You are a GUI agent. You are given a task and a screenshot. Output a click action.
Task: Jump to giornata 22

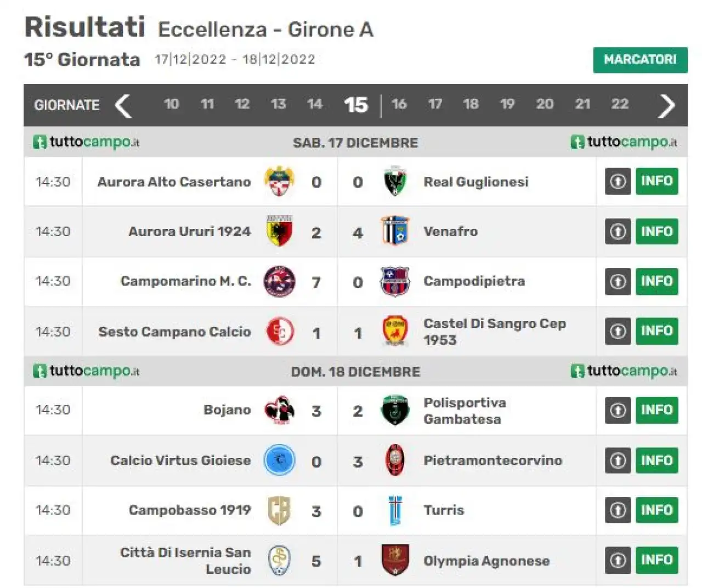pyautogui.click(x=620, y=104)
